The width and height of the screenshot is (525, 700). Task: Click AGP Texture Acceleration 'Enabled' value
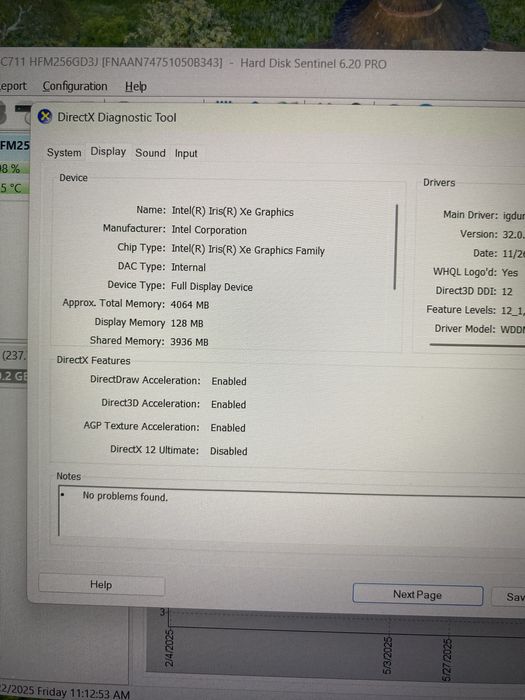click(228, 428)
